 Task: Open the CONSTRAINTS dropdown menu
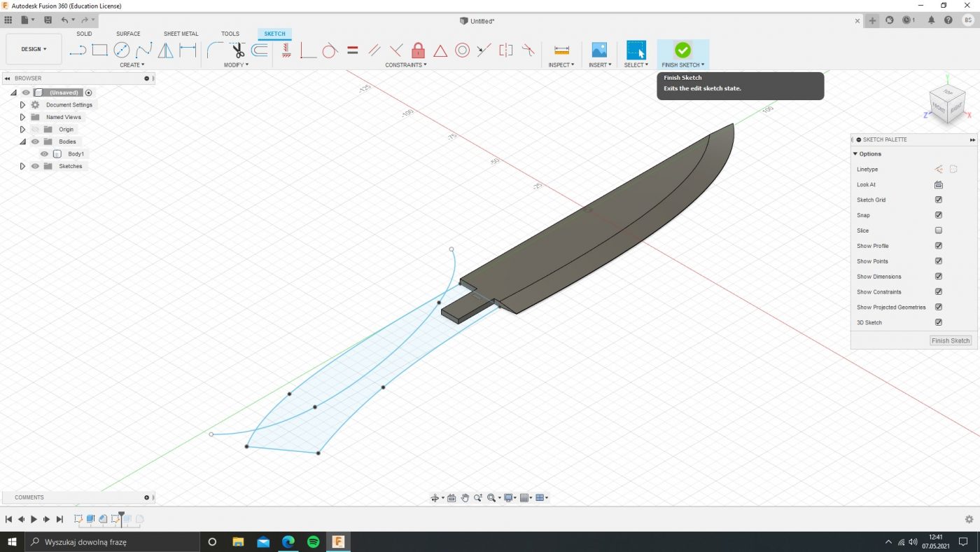tap(405, 65)
